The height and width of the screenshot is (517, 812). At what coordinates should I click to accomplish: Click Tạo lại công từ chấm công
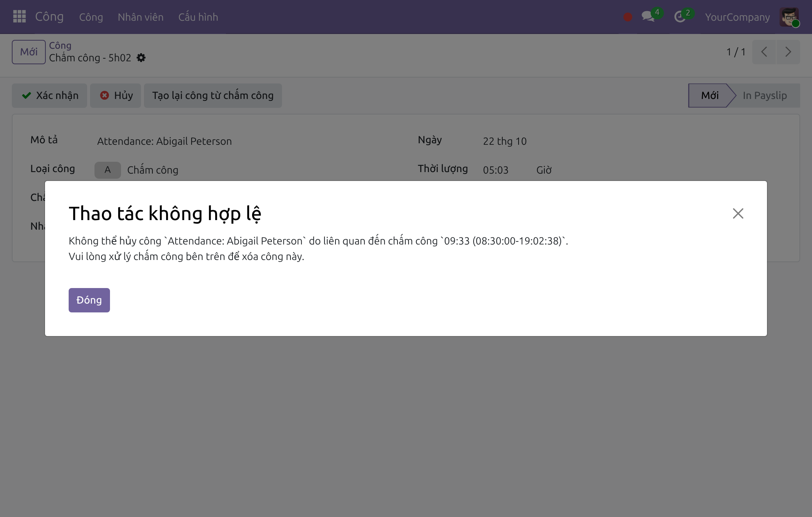(x=213, y=96)
